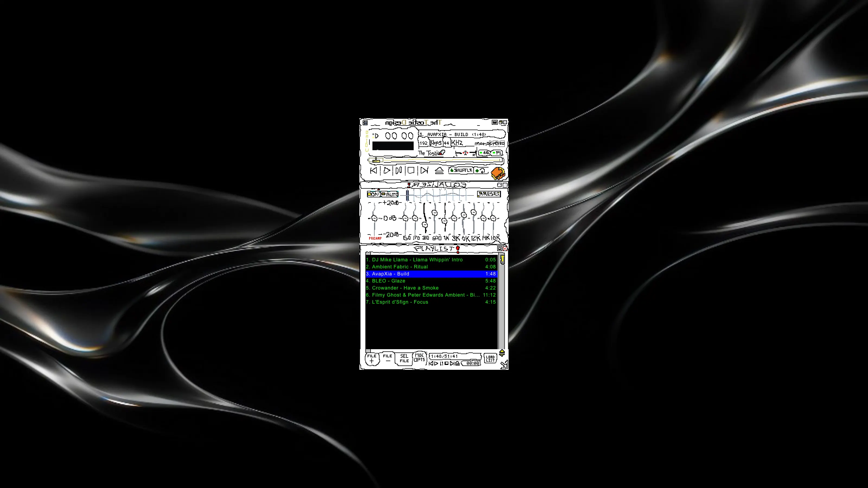Screen dimensions: 868x488
Task: Start playback with the main Play button
Action: tap(387, 171)
